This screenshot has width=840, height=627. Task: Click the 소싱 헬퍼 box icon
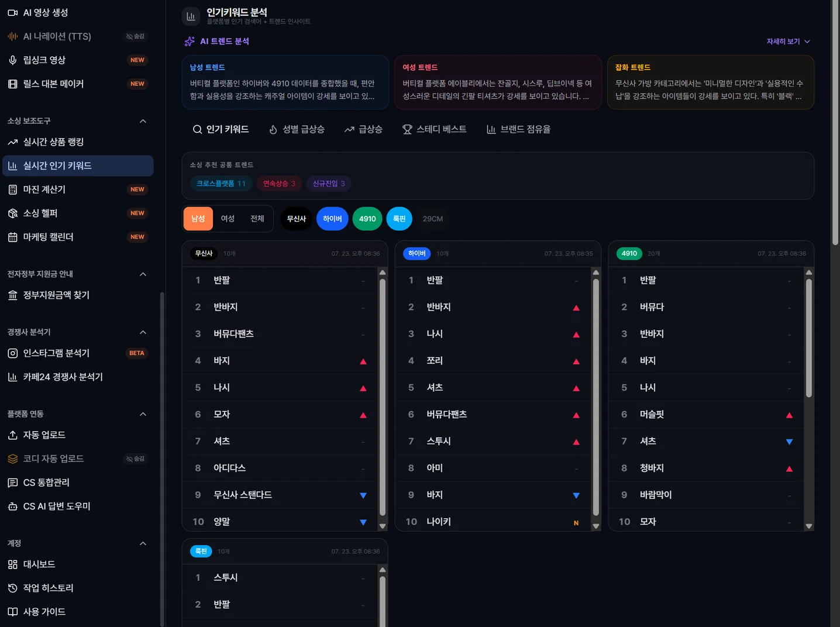pos(12,213)
